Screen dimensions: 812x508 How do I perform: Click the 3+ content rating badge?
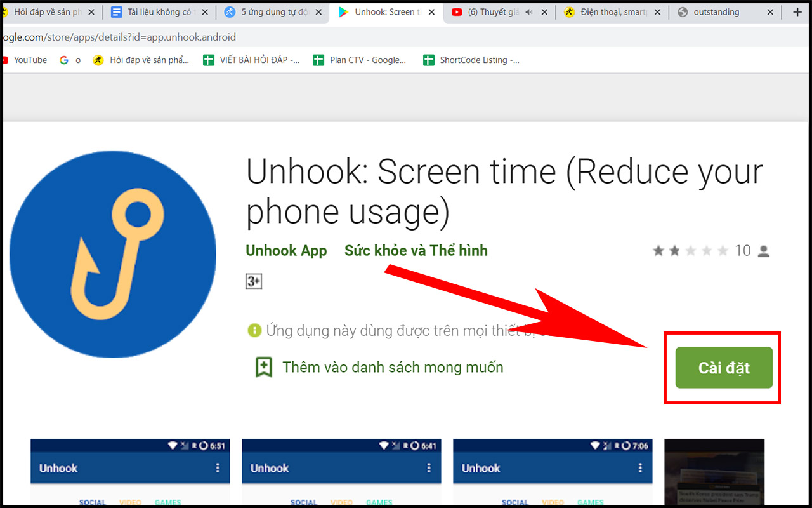click(x=254, y=281)
